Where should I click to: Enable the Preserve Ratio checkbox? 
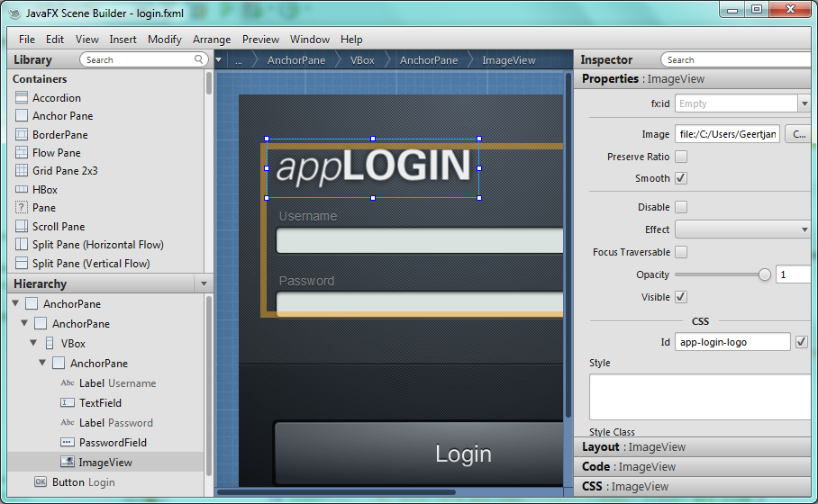tap(681, 157)
